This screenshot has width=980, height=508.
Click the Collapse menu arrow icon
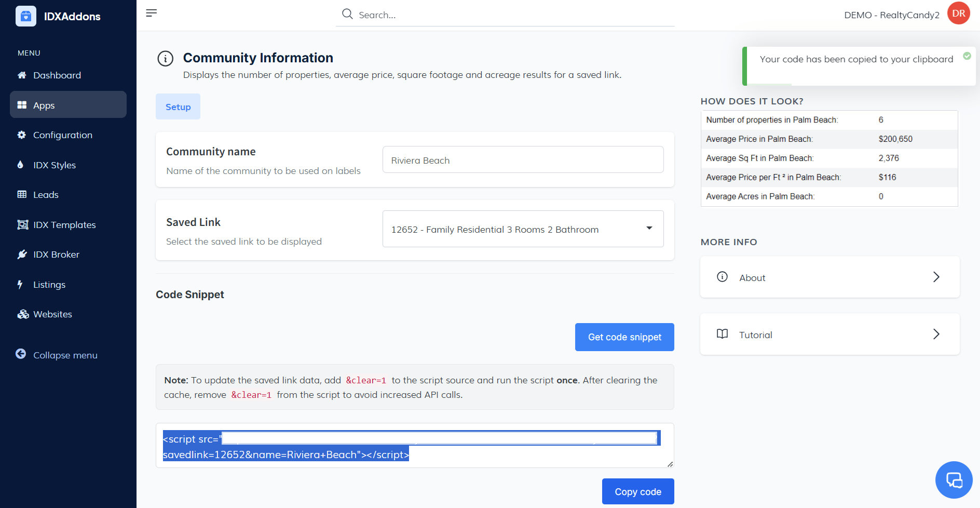pos(21,354)
